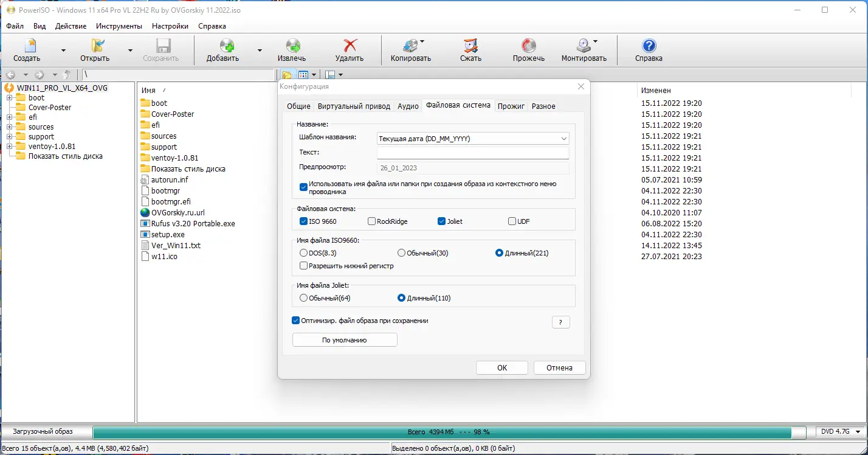
Task: Click the Монтировать (Mount) drive icon
Action: click(x=583, y=46)
